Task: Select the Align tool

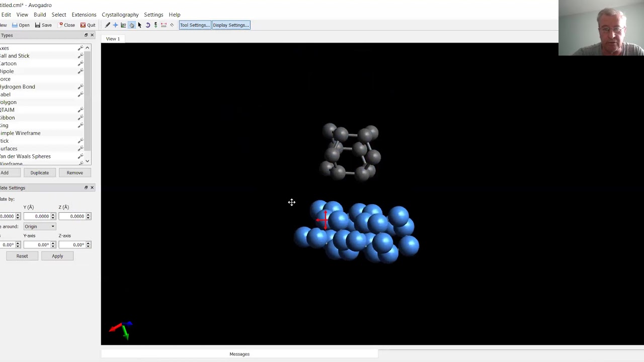Action: point(172,25)
